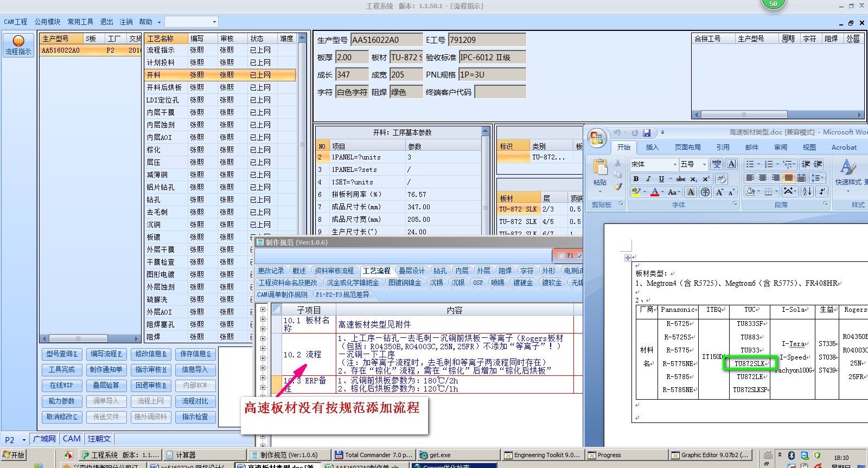Toggle align text left

pos(750,178)
